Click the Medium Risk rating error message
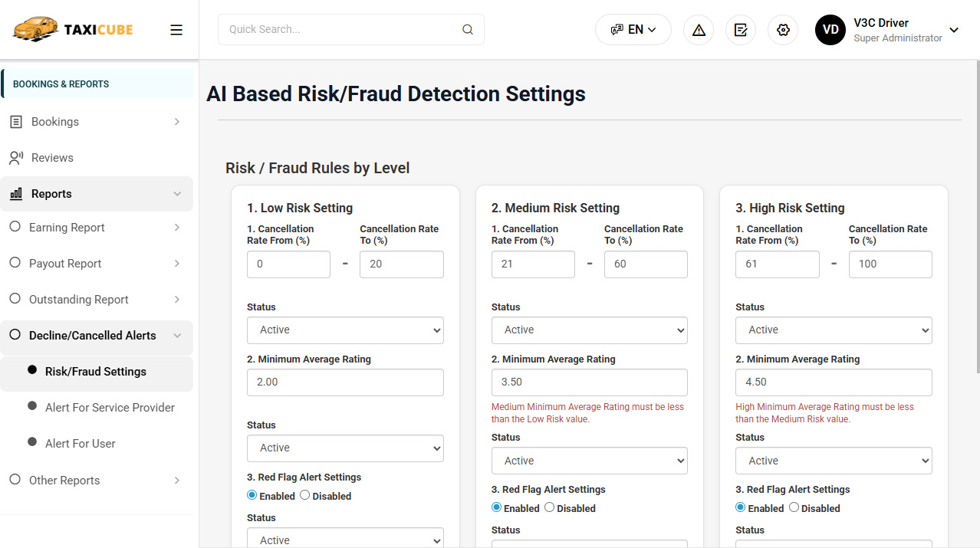 pos(587,413)
